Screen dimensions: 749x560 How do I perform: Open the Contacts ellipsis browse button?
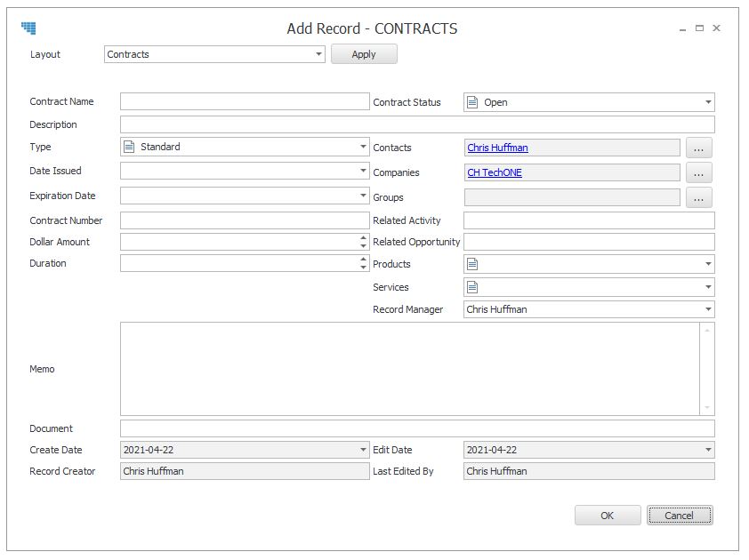pyautogui.click(x=698, y=148)
